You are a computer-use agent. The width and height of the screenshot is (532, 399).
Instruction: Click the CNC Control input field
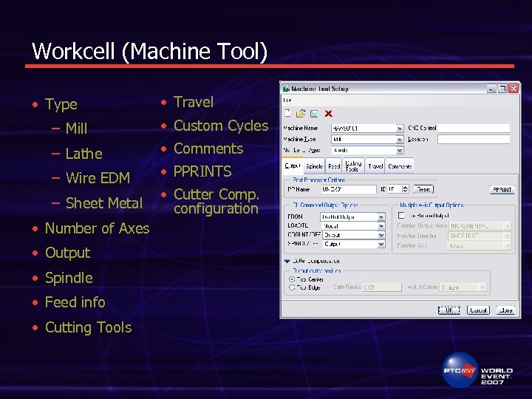click(474, 128)
